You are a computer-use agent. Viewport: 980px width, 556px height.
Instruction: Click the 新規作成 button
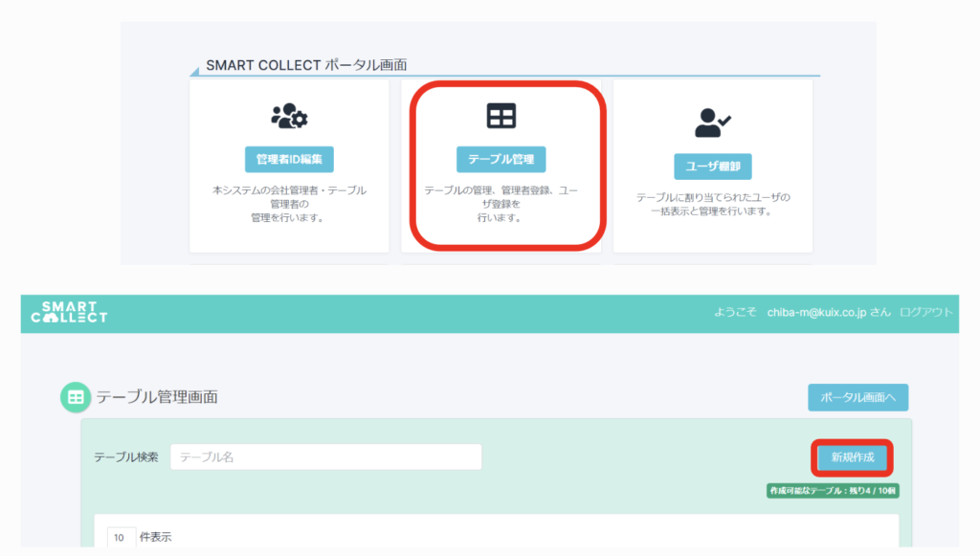pyautogui.click(x=853, y=457)
